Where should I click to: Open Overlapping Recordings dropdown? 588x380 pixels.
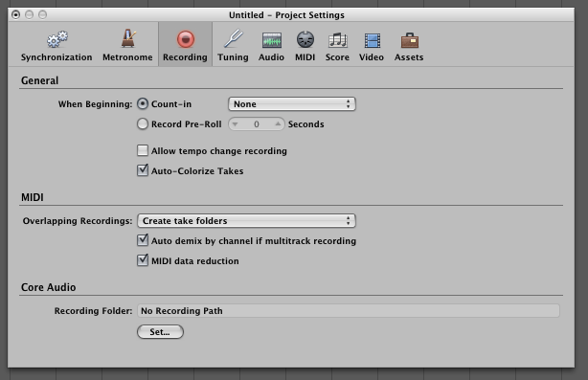[246, 221]
